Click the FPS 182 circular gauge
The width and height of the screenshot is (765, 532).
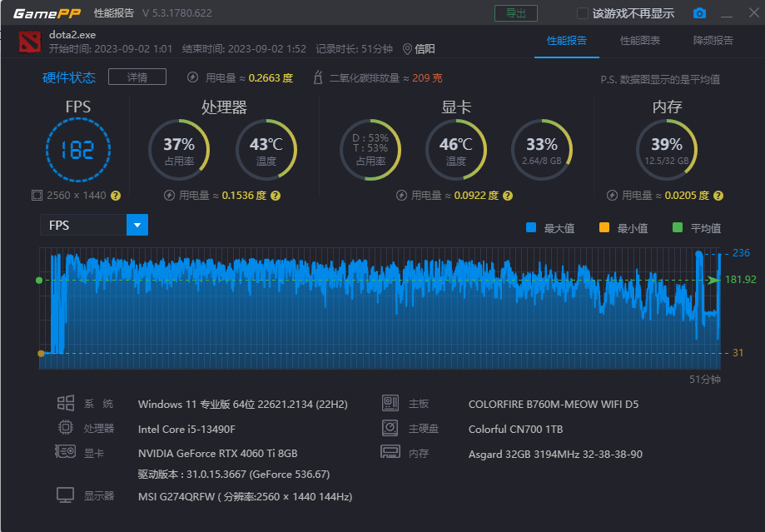click(x=78, y=150)
